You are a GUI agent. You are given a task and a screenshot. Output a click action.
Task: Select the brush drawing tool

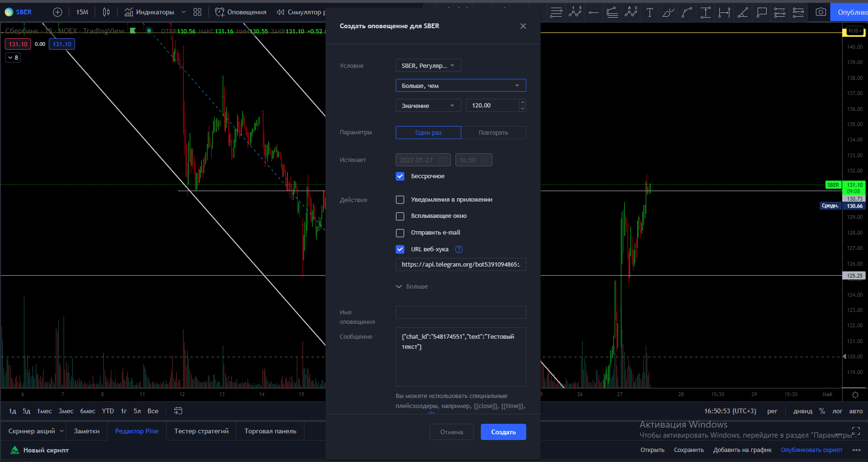668,12
